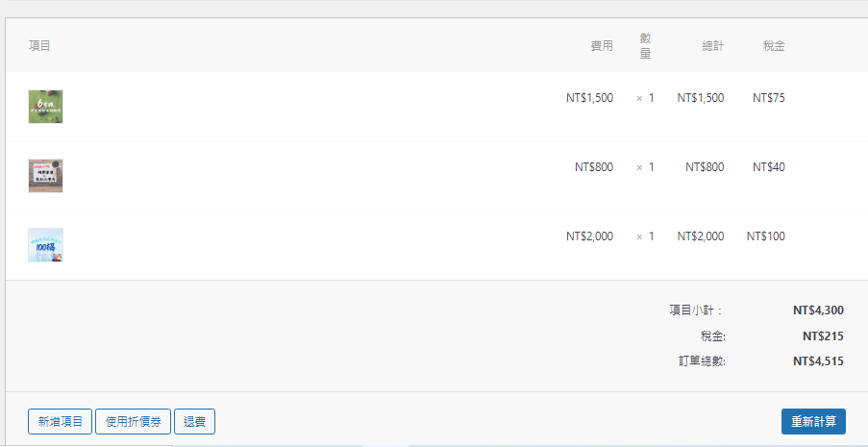Select the 費用 column header
The image size is (868, 447).
(602, 46)
